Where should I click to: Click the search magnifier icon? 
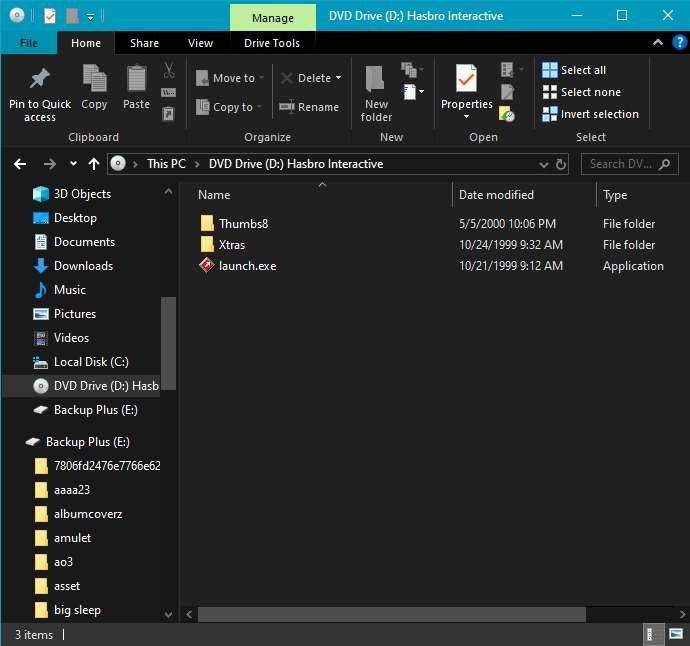click(664, 164)
